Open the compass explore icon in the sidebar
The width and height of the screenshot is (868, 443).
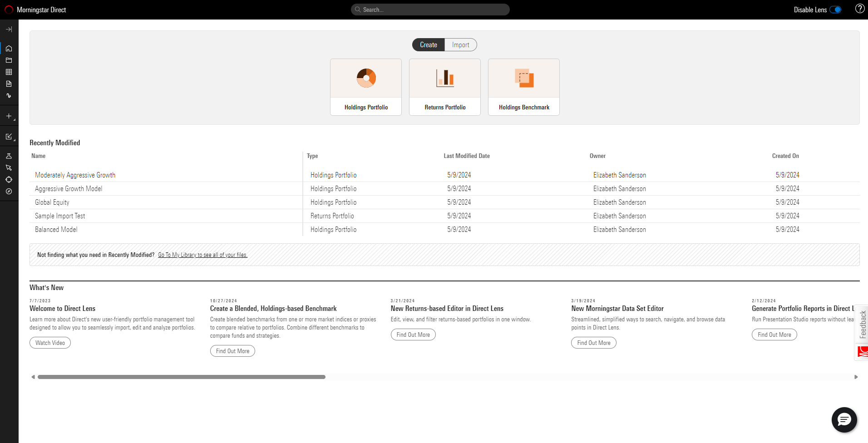point(9,191)
